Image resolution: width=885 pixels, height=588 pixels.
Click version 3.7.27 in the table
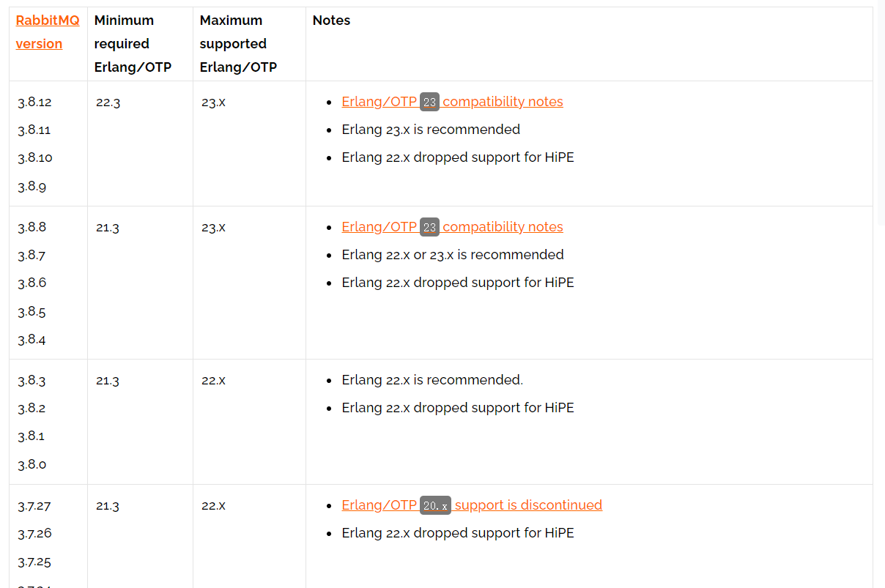[34, 506]
